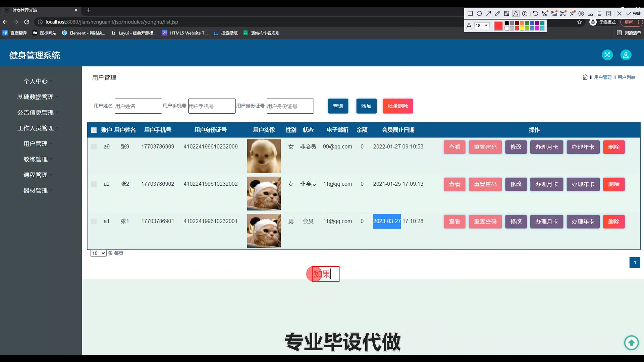Check the checkbox for the a1 row
Screen dimensions: 644x362
click(94, 222)
